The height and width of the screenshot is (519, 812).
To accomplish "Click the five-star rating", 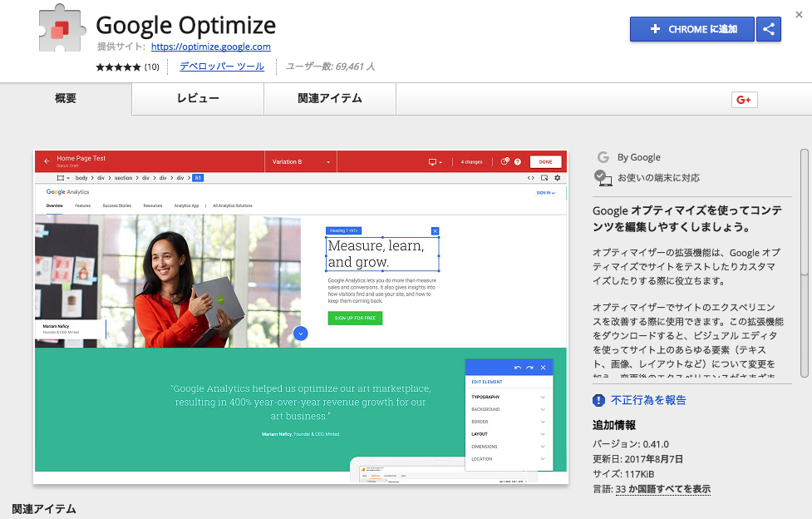I will [x=118, y=67].
